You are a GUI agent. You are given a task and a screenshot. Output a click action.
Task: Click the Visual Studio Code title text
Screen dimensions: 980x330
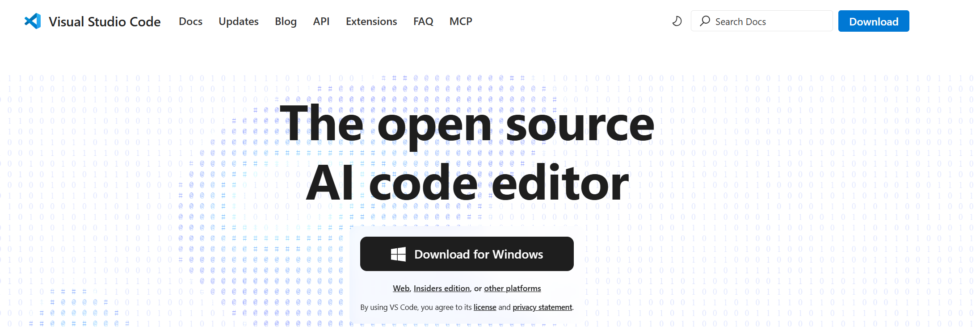[x=105, y=21]
